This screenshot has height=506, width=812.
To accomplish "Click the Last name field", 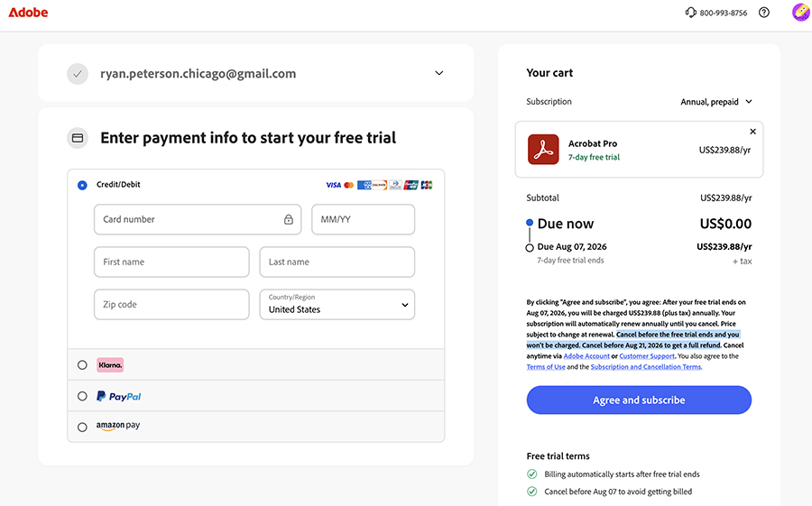I will pos(337,262).
